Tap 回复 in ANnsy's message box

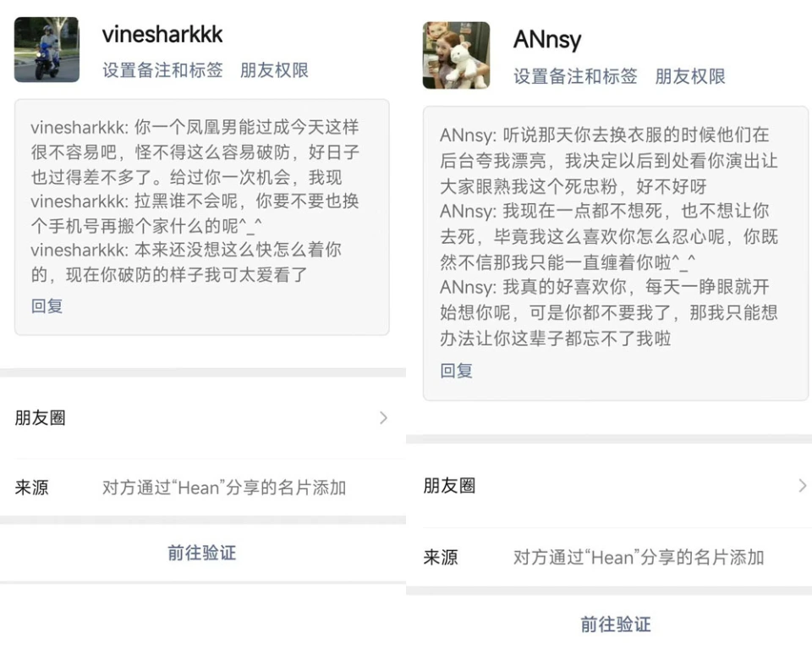click(x=456, y=371)
